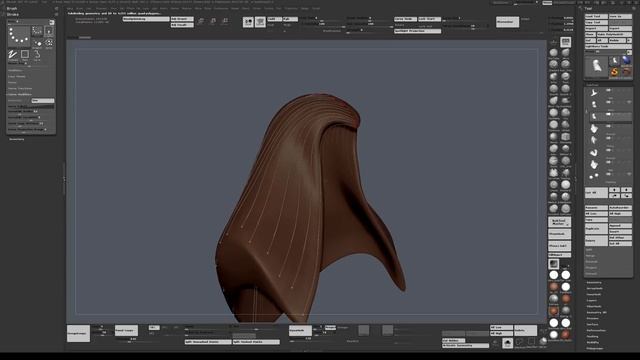Click the collapse arrow beside the Tool palette title
This screenshot has height=360, width=640.
pos(581,8)
